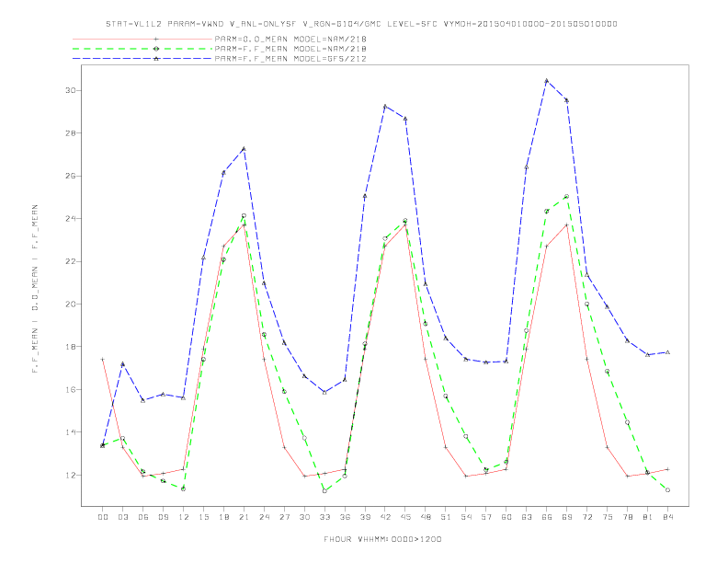Click x-axis tick label 27
This screenshot has height=563, width=728.
point(284,517)
